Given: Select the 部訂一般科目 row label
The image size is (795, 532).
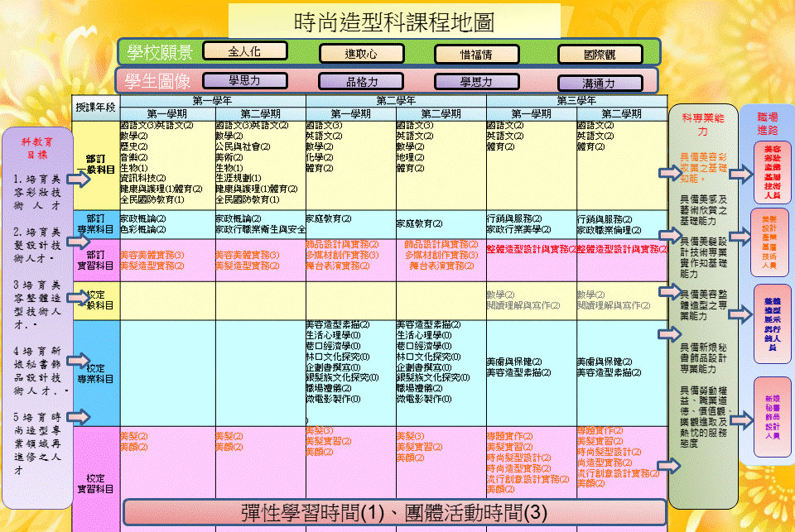Looking at the screenshot, I should point(96,164).
